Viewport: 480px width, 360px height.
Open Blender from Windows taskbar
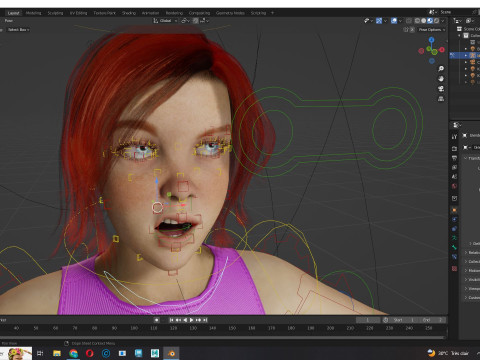(x=171, y=353)
